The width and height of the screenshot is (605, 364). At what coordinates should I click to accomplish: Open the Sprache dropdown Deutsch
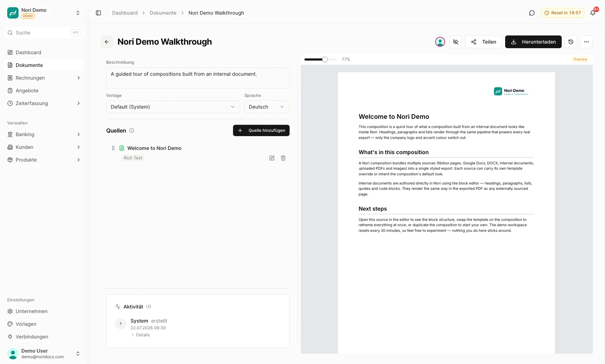[267, 107]
